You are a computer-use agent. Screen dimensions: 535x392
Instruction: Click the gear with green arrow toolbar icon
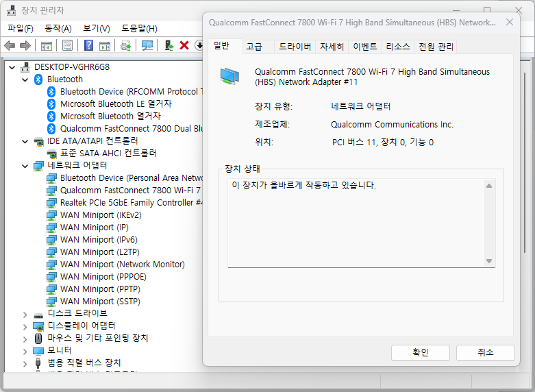126,45
